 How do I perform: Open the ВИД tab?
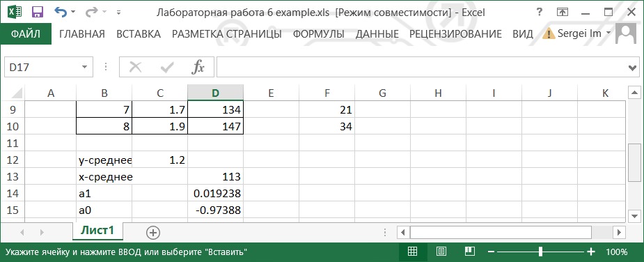(522, 33)
